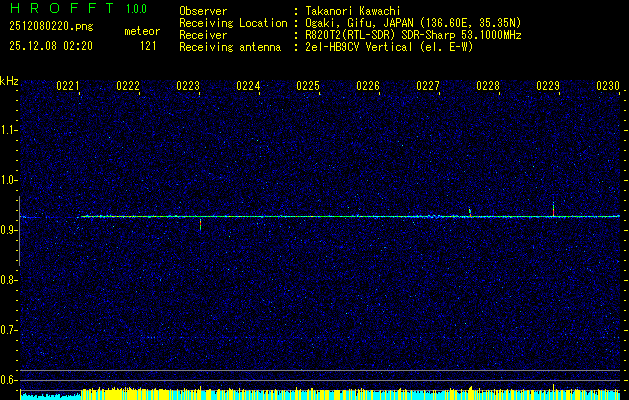This screenshot has height=400, width=629.
Task: Select the meteor count value 121
Action: coord(148,45)
